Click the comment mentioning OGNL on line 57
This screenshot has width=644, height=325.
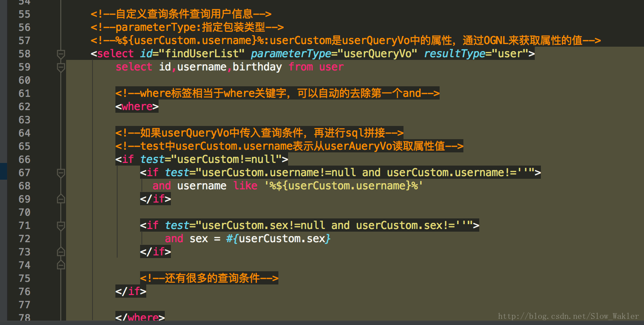(346, 41)
